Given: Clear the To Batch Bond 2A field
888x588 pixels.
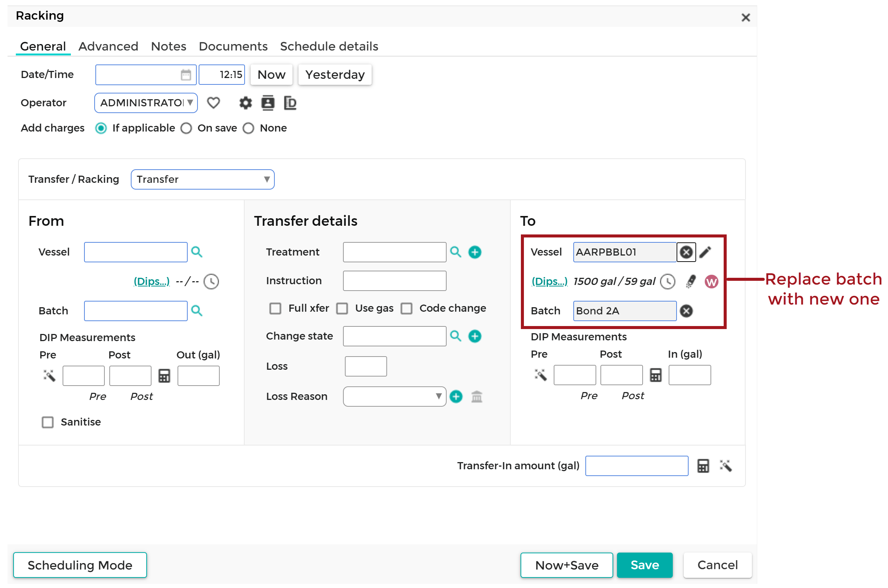Looking at the screenshot, I should pos(686,311).
